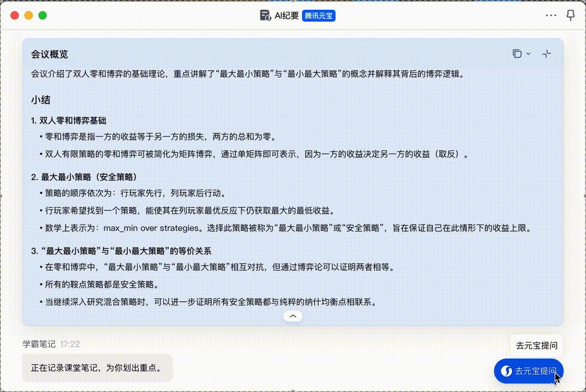
Task: Expand the dropdown arrow beside the copy icon
Action: (528, 54)
